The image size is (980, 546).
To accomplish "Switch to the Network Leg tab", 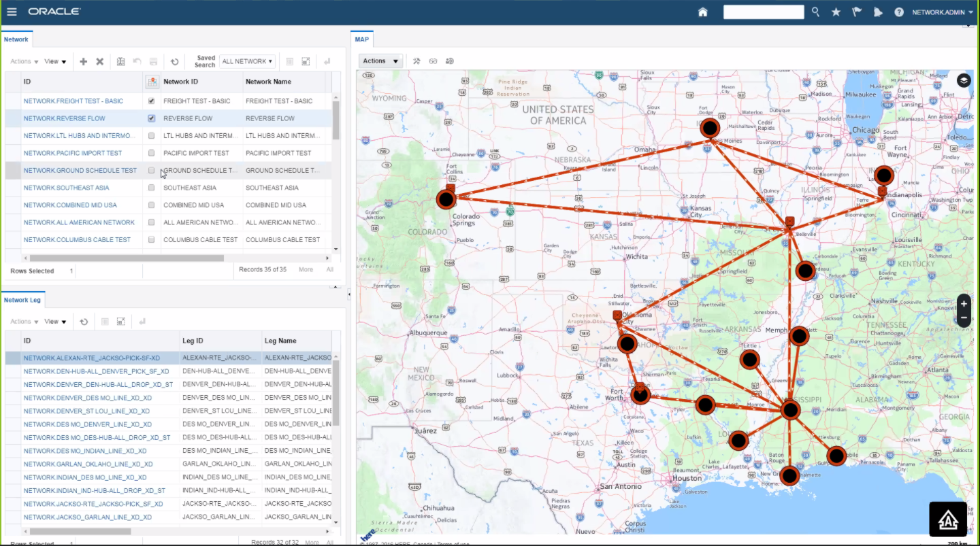I will tap(22, 299).
